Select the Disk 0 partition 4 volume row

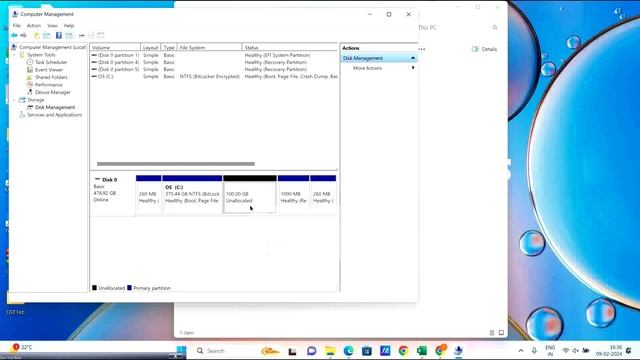point(214,62)
